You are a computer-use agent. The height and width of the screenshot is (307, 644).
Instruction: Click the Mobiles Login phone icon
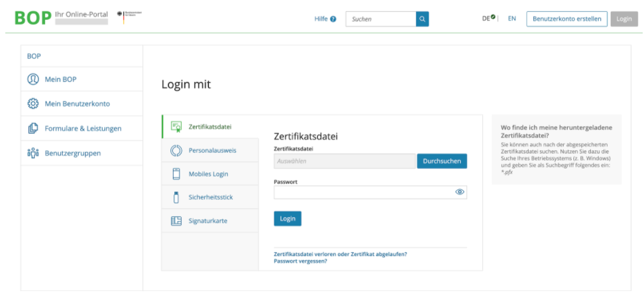point(176,174)
